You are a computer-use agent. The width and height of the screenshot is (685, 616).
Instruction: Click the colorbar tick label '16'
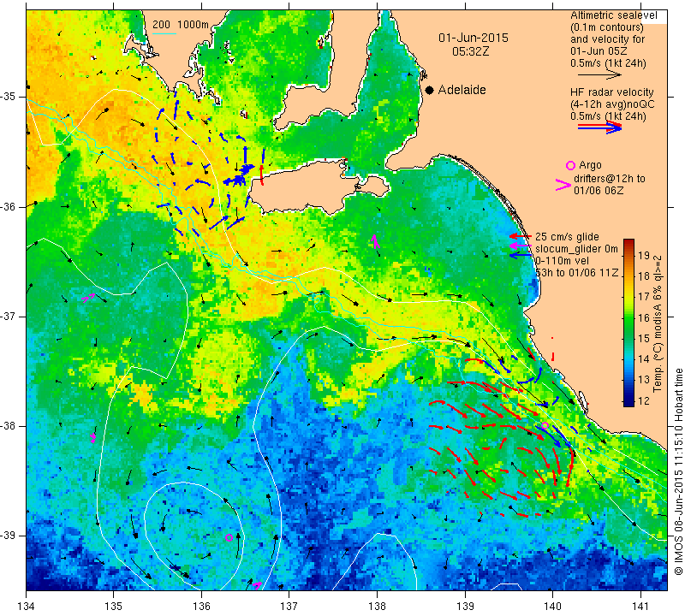[x=644, y=317]
